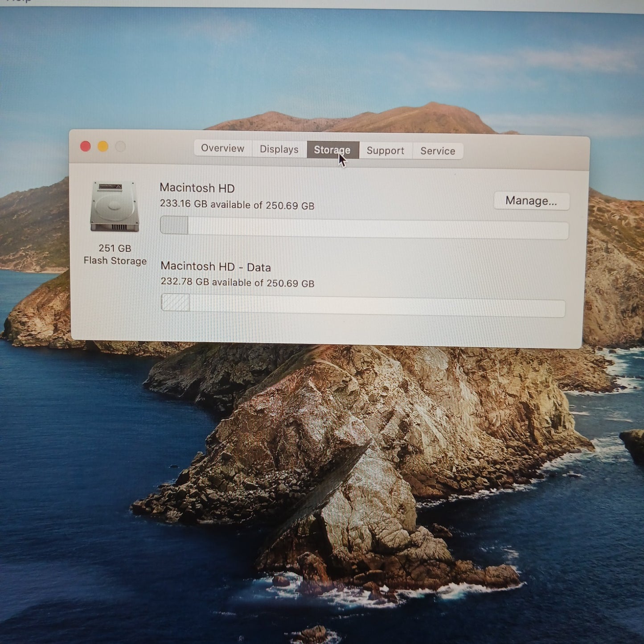Show the Service tab
The height and width of the screenshot is (644, 644).
(x=437, y=151)
